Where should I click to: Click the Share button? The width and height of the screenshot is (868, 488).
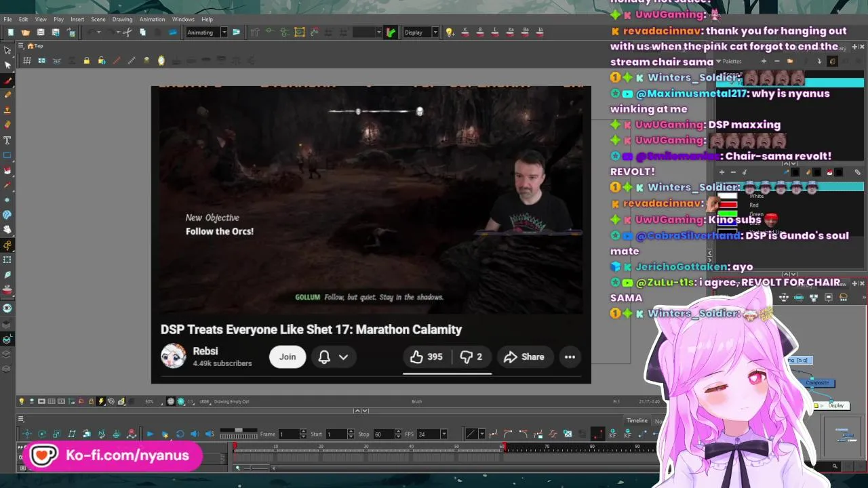[x=524, y=357]
